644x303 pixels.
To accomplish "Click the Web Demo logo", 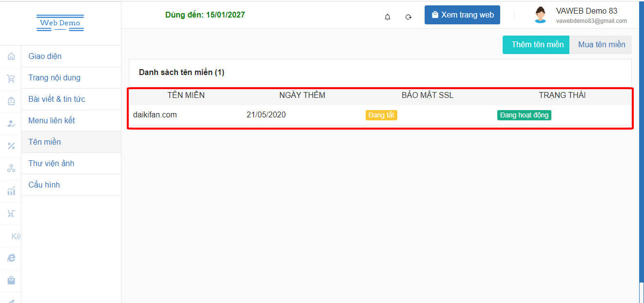I will pyautogui.click(x=60, y=23).
